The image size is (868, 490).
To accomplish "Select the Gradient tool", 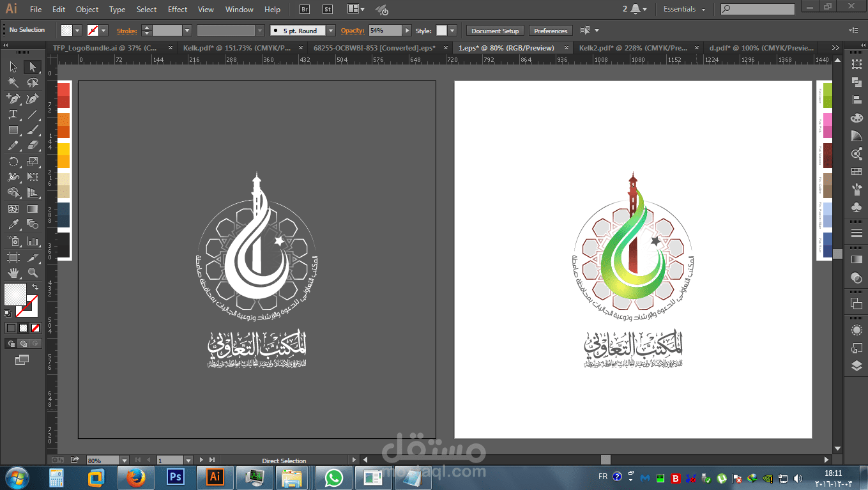I will pos(33,209).
